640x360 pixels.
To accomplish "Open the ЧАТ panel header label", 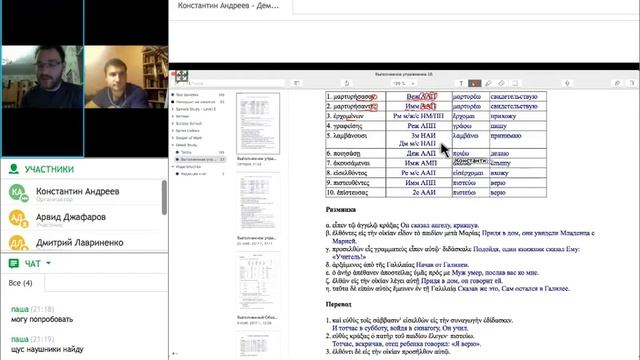I will tap(33, 264).
